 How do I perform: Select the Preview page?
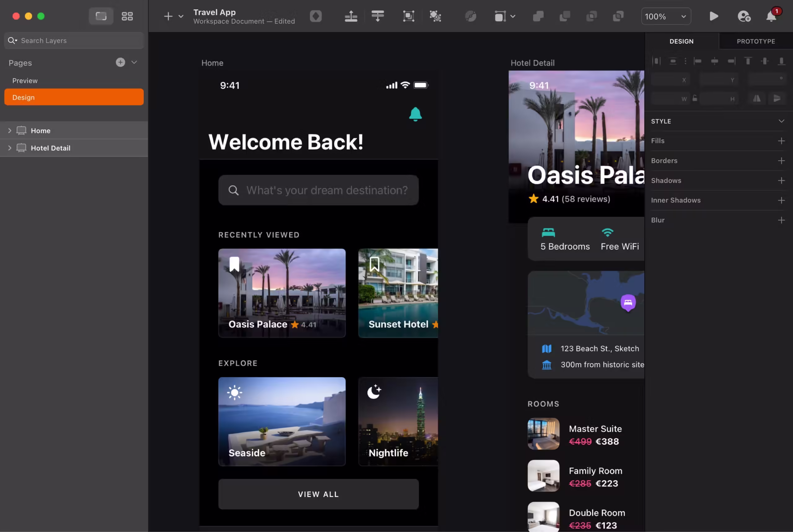pyautogui.click(x=25, y=81)
